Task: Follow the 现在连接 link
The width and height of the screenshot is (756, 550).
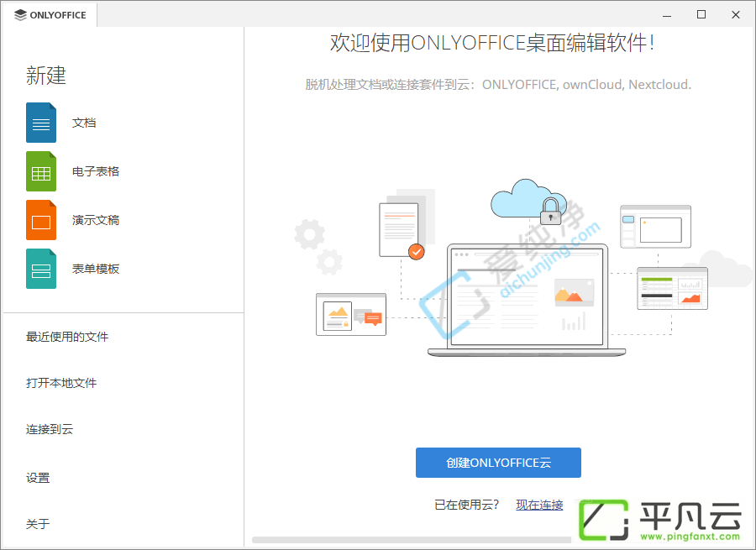Action: tap(539, 505)
